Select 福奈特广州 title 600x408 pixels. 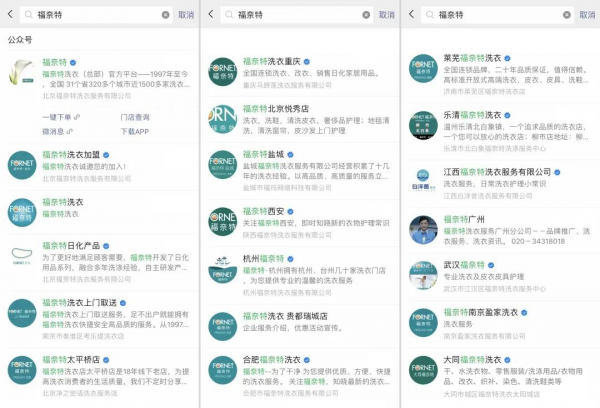coord(464,219)
